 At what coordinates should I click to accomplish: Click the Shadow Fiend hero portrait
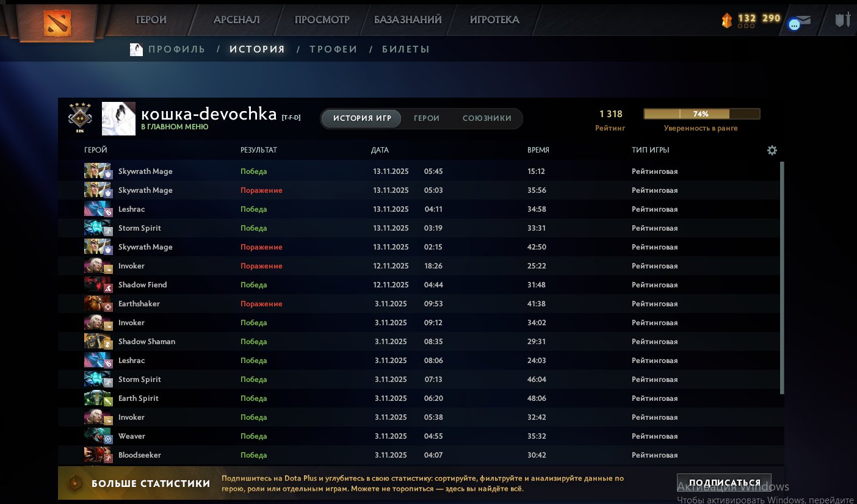(x=98, y=284)
